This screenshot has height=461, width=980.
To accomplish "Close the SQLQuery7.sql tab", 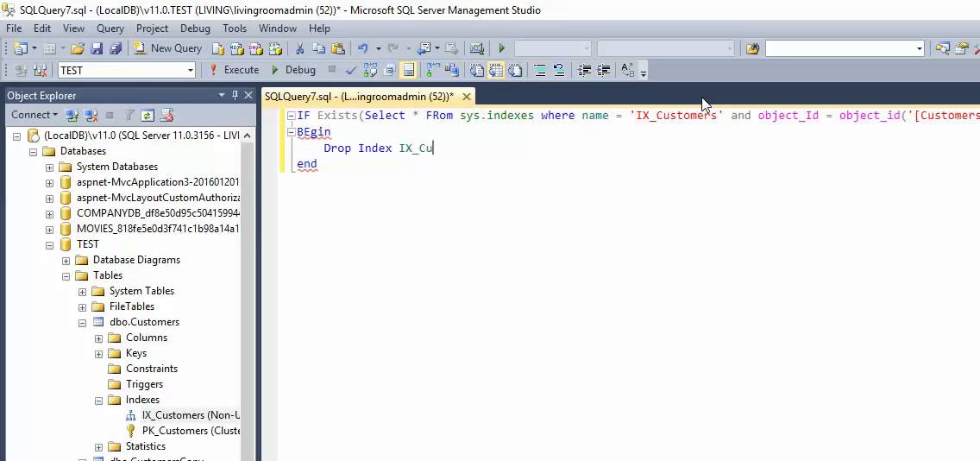I will point(466,97).
